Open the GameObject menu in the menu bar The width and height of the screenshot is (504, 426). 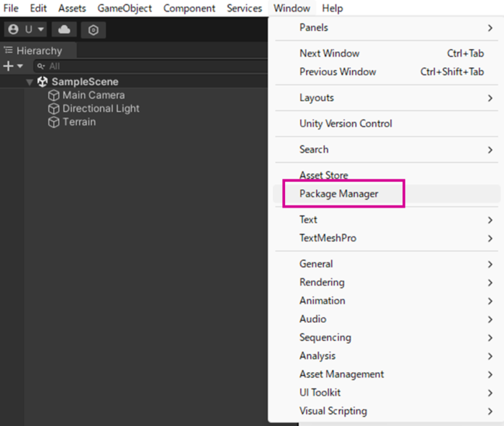click(x=125, y=9)
